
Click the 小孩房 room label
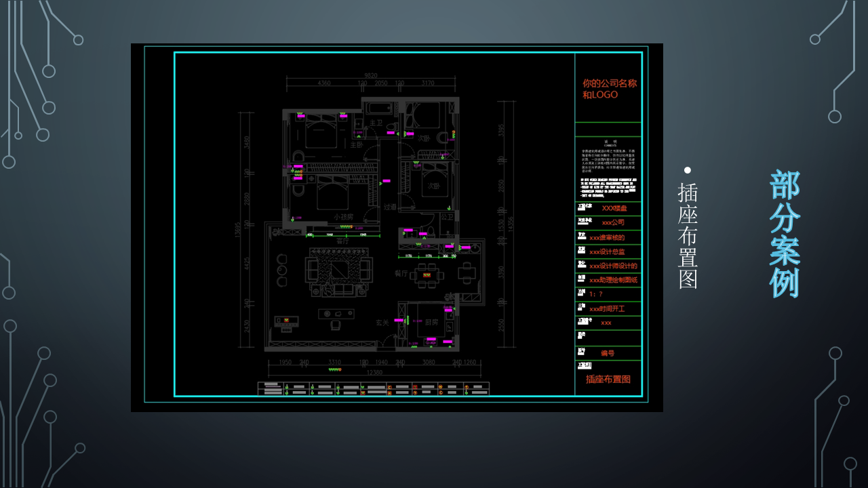click(x=343, y=217)
